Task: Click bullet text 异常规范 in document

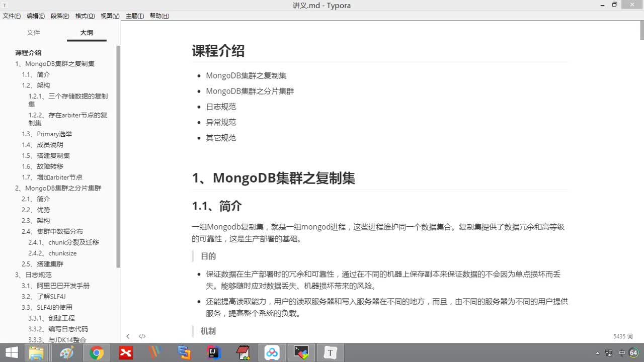Action: point(221,122)
